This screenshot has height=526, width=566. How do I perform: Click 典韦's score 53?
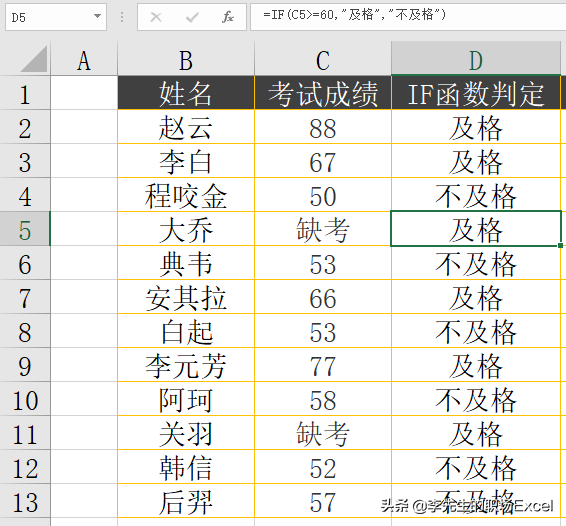[x=323, y=263]
